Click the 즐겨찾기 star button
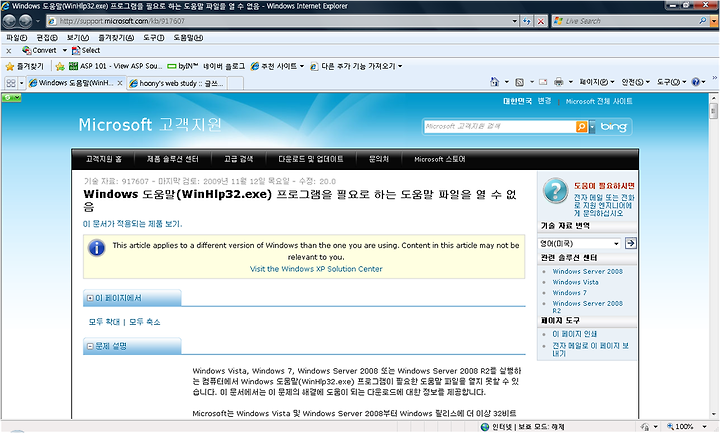This screenshot has height=433, width=720. (x=24, y=67)
